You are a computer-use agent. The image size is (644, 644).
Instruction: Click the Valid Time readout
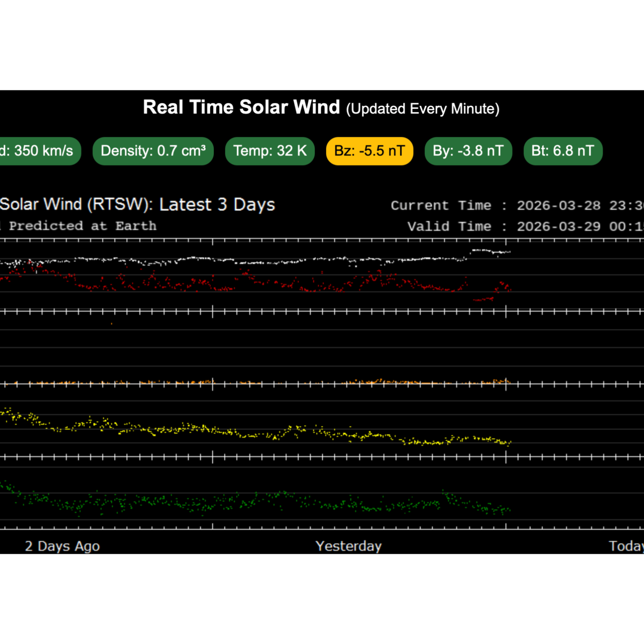point(523,227)
